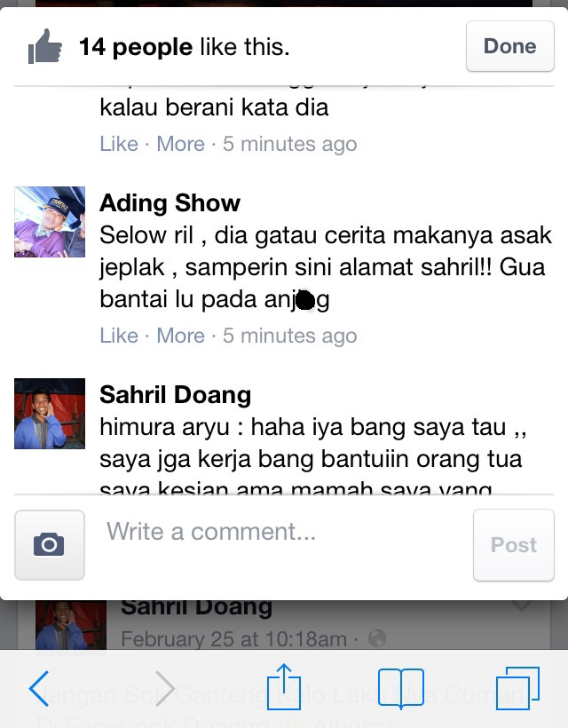Screen dimensions: 568x728
Task: Open the Safari share sheet icon
Action: pyautogui.click(x=283, y=687)
